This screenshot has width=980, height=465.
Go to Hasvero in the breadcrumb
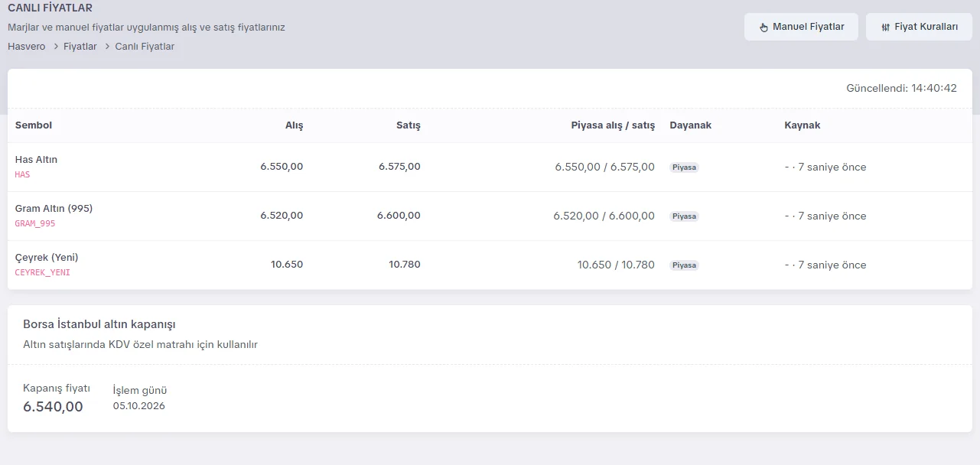(27, 47)
